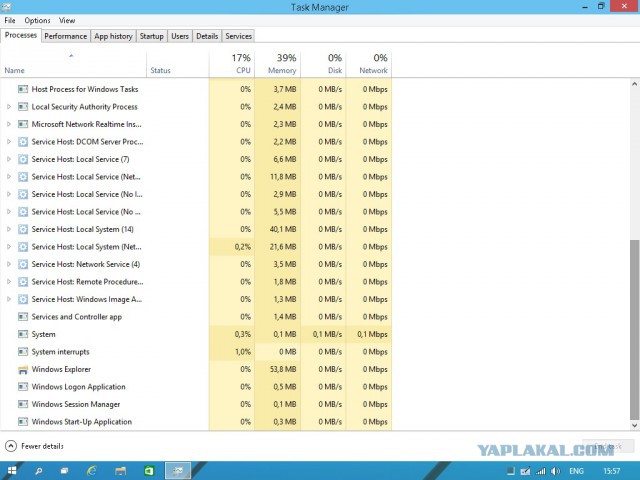Click the Service Host: Network Service (4) icon
Viewport: 640px width, 480px height.
click(23, 264)
